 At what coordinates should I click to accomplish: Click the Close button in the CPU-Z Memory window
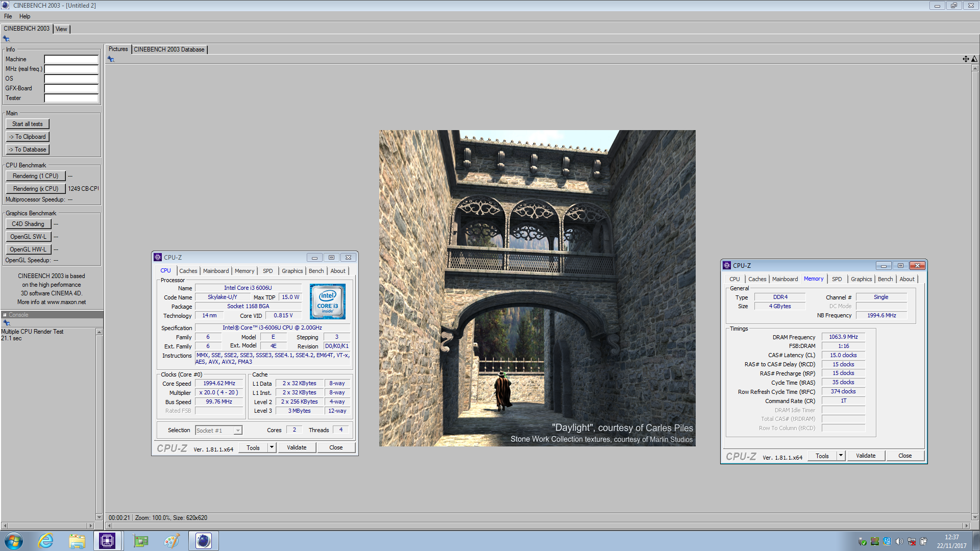(x=904, y=456)
